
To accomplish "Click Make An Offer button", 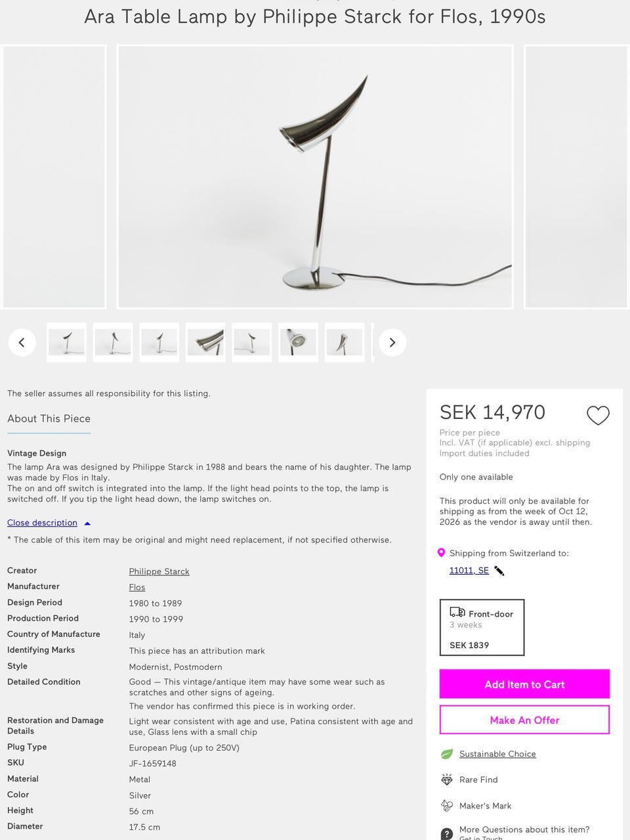I will point(524,720).
